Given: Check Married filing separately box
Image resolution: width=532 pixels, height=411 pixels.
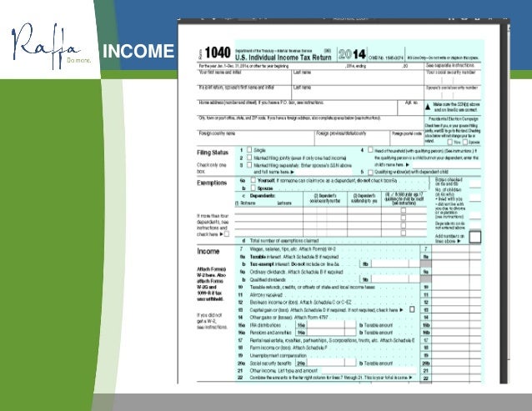Looking at the screenshot, I should (x=249, y=165).
